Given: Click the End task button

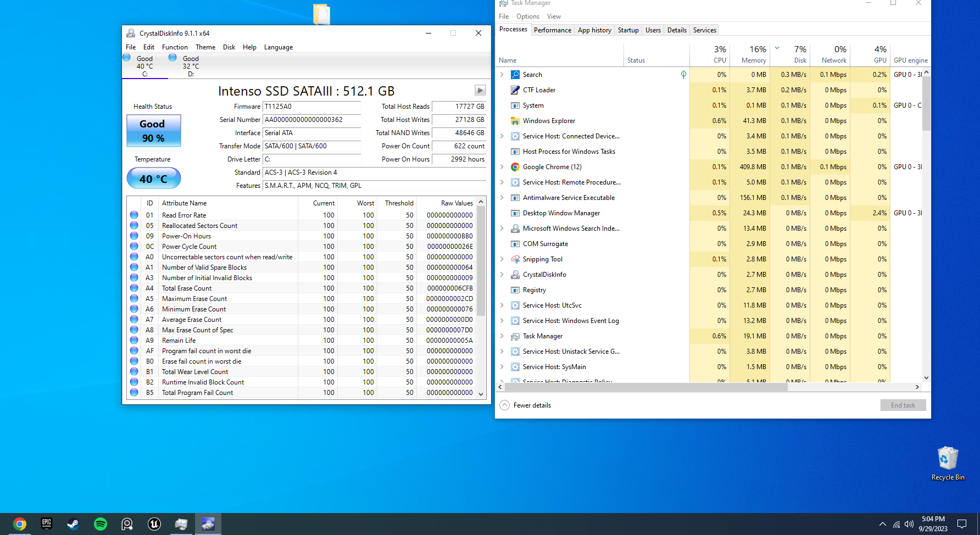Looking at the screenshot, I should (903, 405).
